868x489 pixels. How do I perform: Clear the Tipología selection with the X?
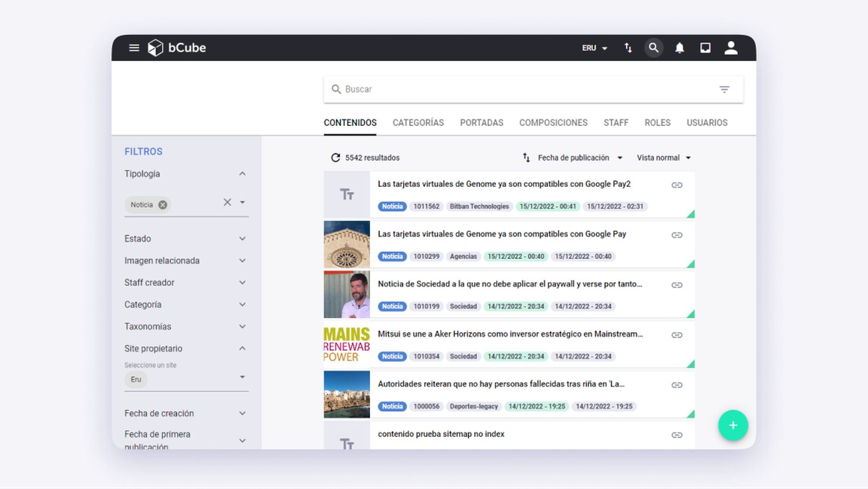point(227,202)
